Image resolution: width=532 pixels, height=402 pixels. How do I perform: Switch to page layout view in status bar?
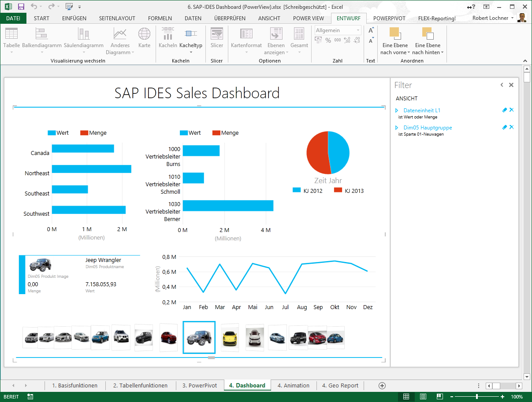click(423, 397)
